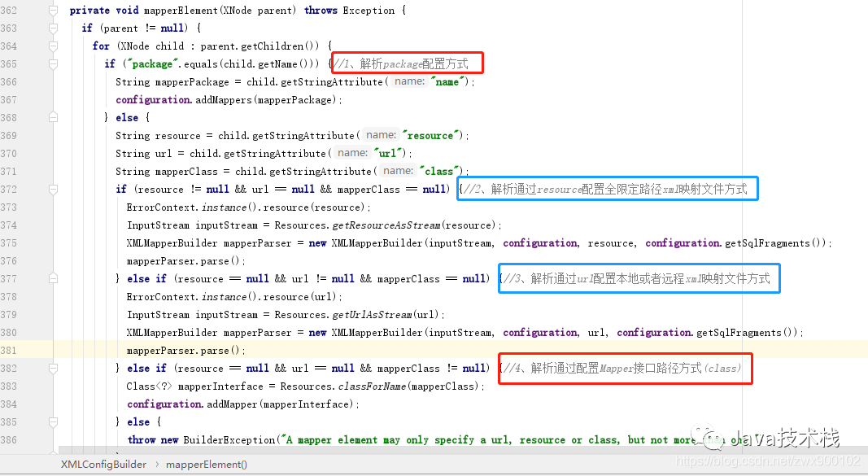Screen dimensions: 868x476
Task: Click the comment about url xml mapping on line 377
Action: coord(637,278)
